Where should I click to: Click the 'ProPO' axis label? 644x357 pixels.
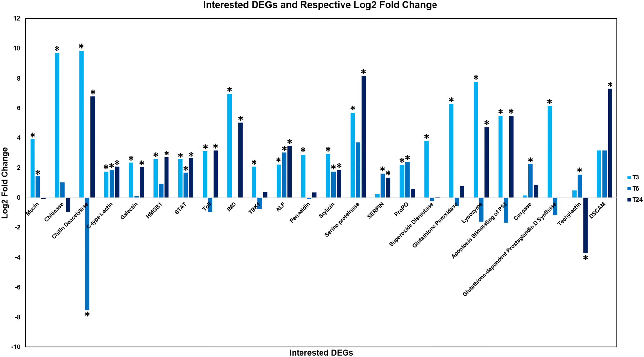click(x=401, y=210)
